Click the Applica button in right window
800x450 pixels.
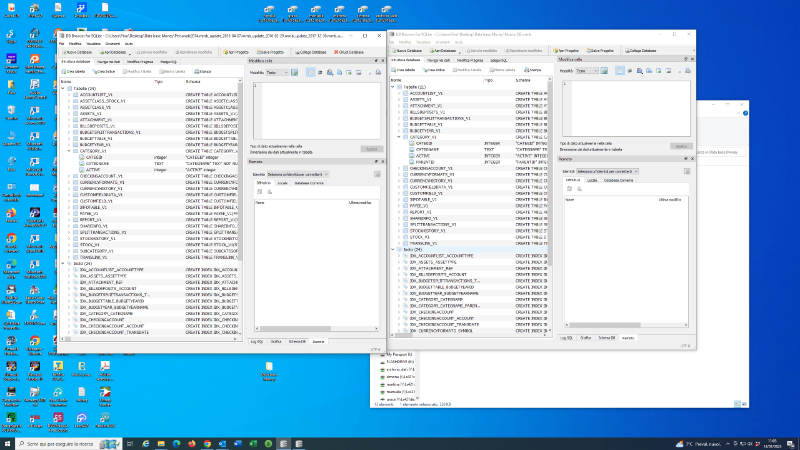(x=681, y=146)
